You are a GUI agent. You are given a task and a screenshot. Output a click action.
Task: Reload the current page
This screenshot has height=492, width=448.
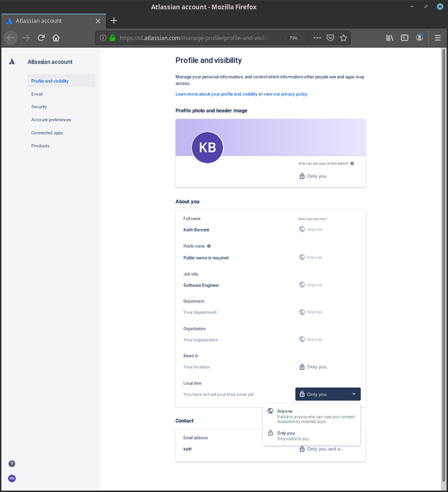pyautogui.click(x=41, y=38)
